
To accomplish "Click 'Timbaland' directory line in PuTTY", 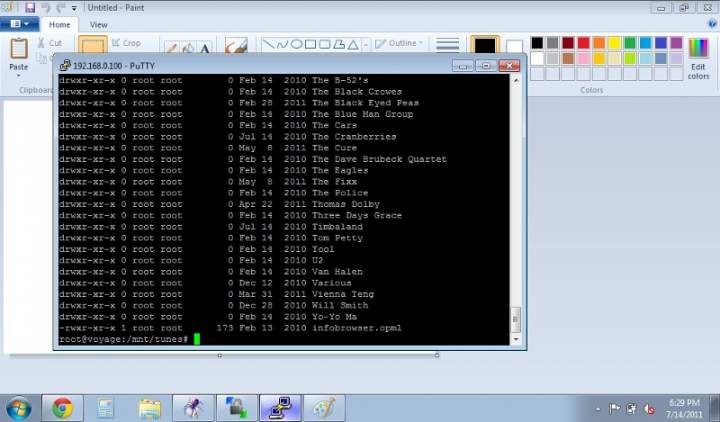I will pyautogui.click(x=211, y=227).
